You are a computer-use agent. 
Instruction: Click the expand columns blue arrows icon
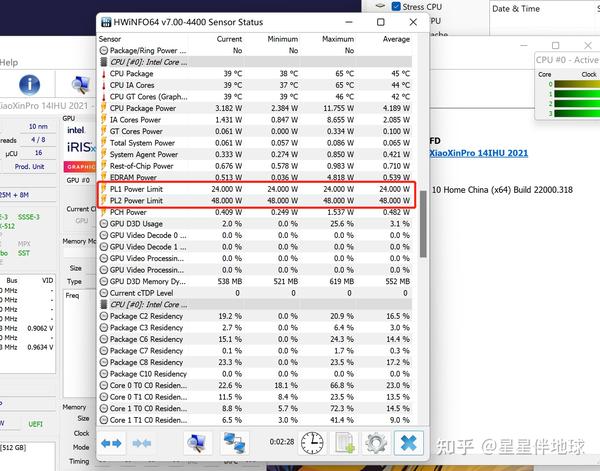tap(111, 443)
